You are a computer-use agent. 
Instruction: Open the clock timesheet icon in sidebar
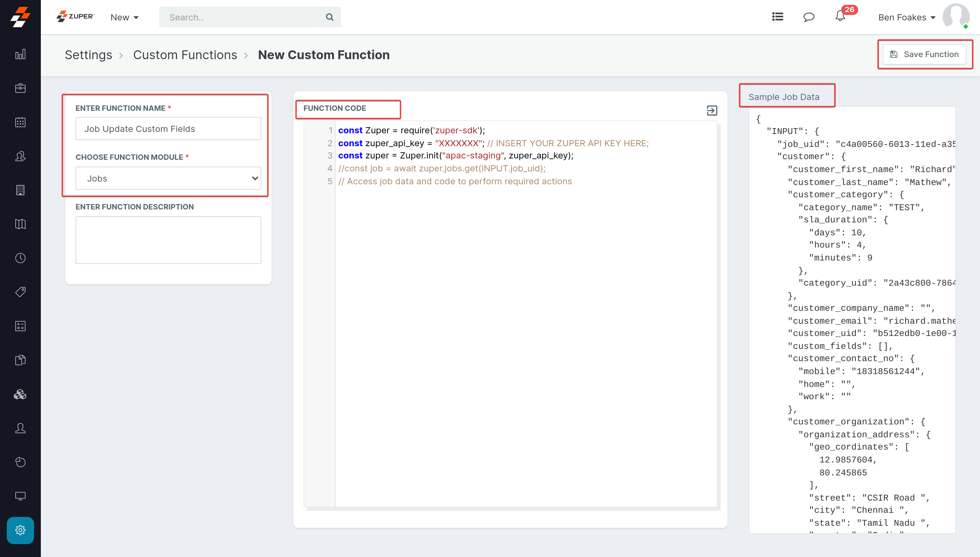click(20, 258)
